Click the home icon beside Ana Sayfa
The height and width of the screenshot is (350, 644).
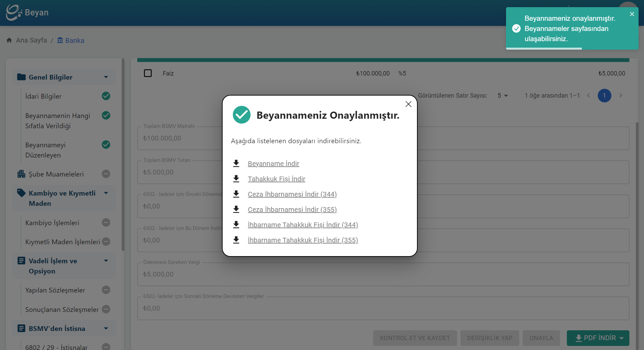coord(9,40)
